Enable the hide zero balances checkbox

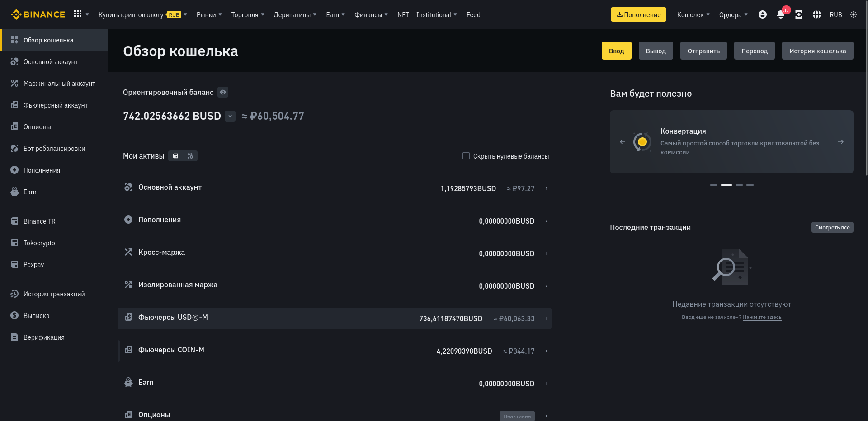pyautogui.click(x=466, y=156)
